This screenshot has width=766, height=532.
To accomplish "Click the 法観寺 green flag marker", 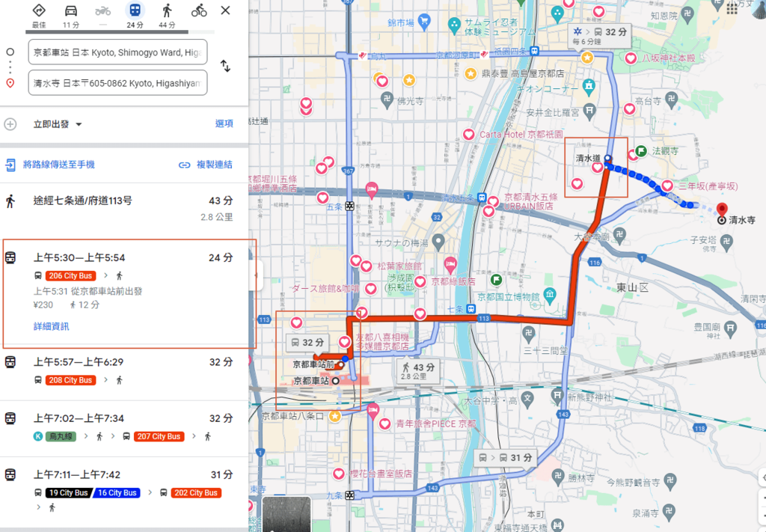I will tap(641, 151).
